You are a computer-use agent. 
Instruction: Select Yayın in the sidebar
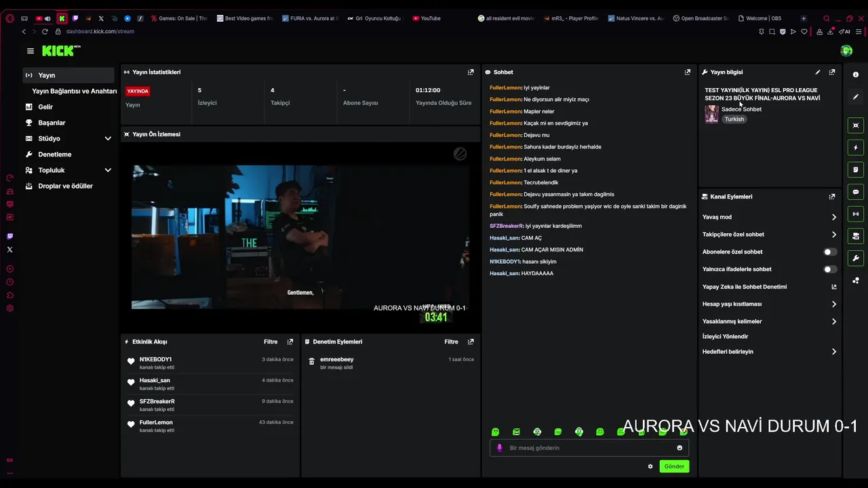[x=68, y=75]
